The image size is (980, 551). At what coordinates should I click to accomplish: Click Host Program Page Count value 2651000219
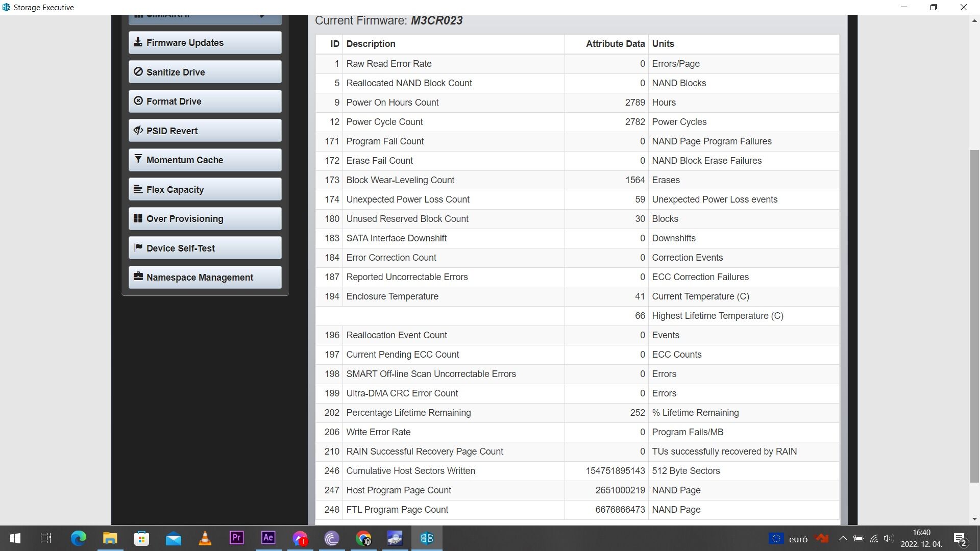(x=620, y=490)
